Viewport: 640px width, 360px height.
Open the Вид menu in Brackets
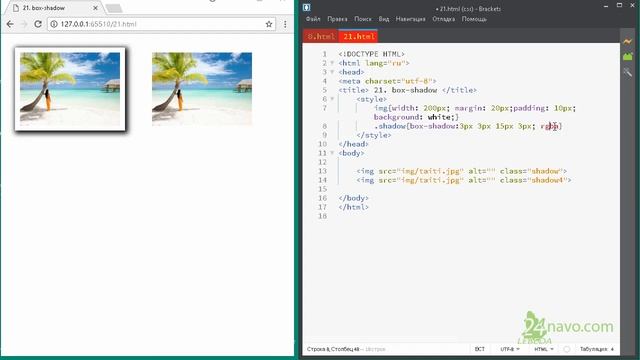(384, 19)
